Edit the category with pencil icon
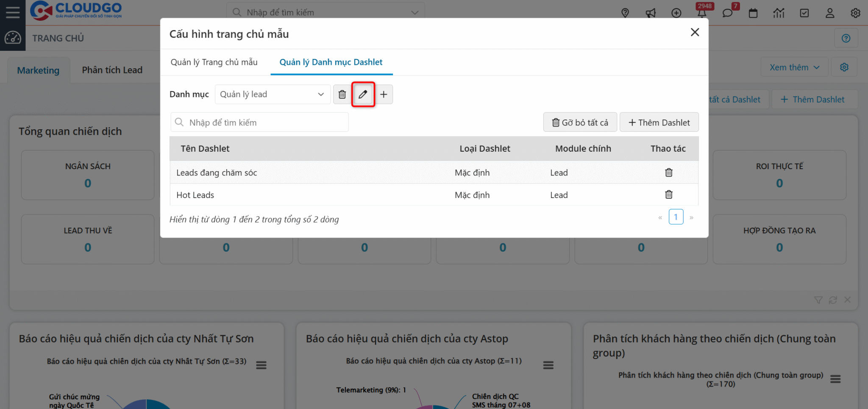The height and width of the screenshot is (409, 868). tap(363, 94)
